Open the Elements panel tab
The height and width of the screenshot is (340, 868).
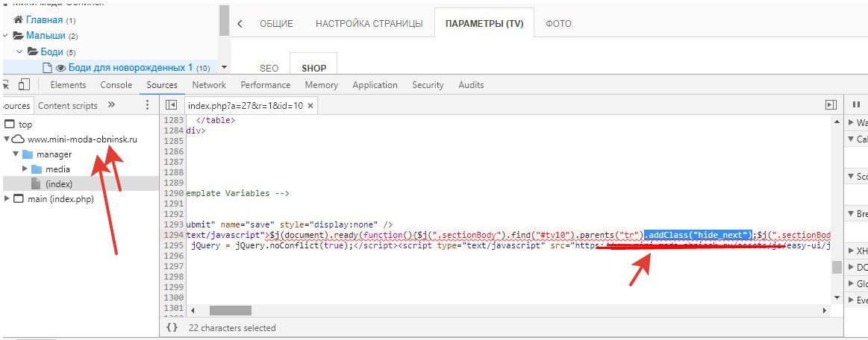[x=68, y=84]
